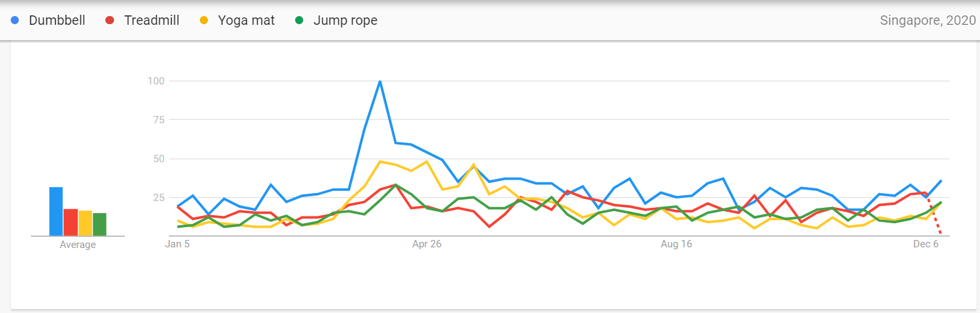Screen dimensions: 980x313
Task: Select the Dumbbell legend label
Action: click(x=57, y=21)
